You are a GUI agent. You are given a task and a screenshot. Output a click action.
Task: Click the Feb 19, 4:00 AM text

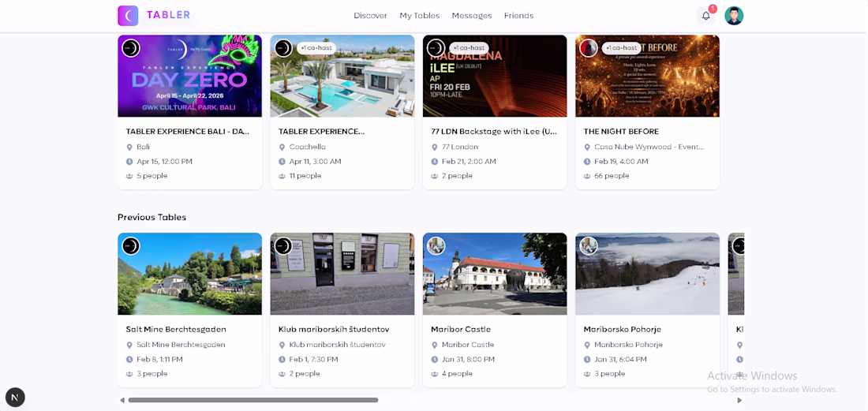(x=620, y=162)
